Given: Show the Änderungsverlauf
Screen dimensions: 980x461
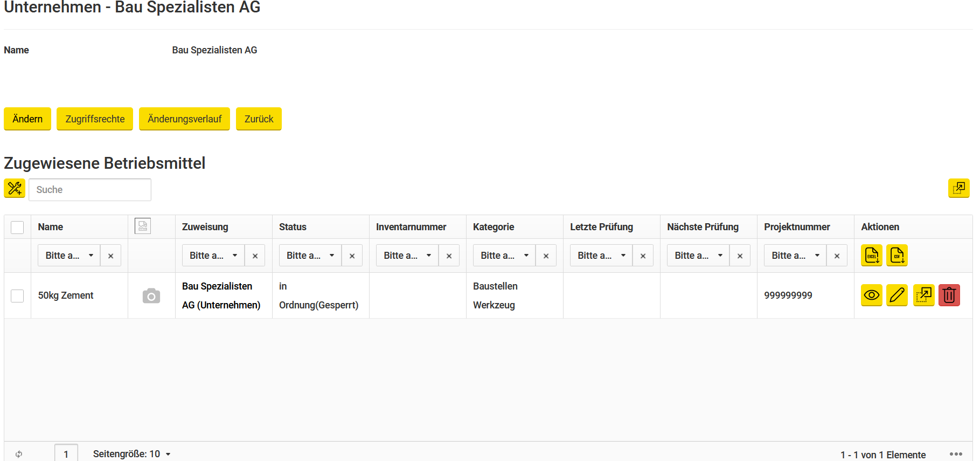Looking at the screenshot, I should (x=184, y=119).
